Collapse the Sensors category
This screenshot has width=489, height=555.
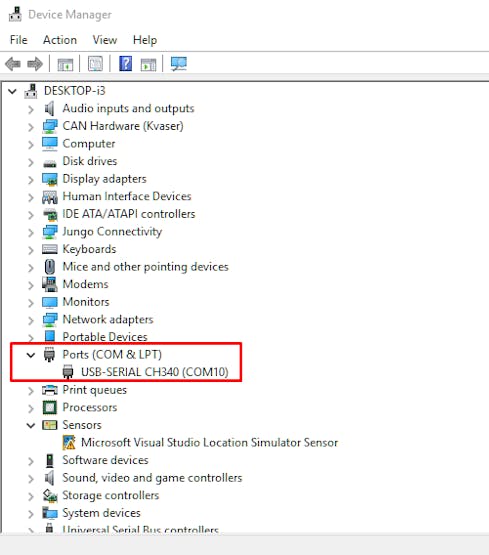31,425
